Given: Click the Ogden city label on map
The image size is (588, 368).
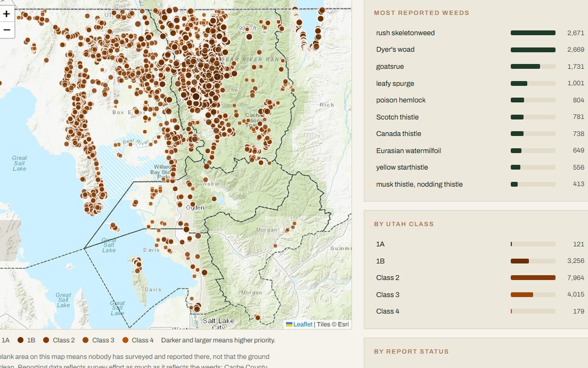Looking at the screenshot, I should point(195,208).
